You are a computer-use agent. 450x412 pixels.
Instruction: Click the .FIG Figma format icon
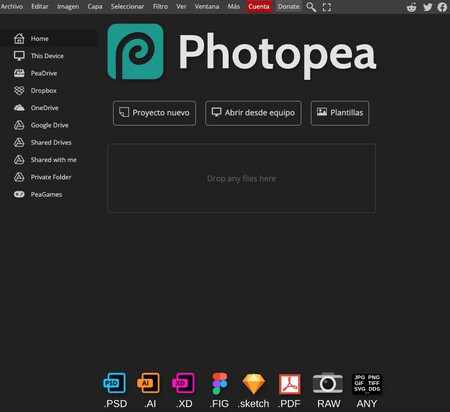coord(220,383)
